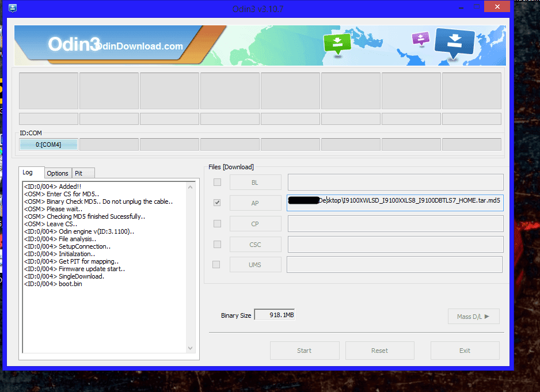Uncheck the AP checkbox
The image size is (540, 392).
(217, 203)
